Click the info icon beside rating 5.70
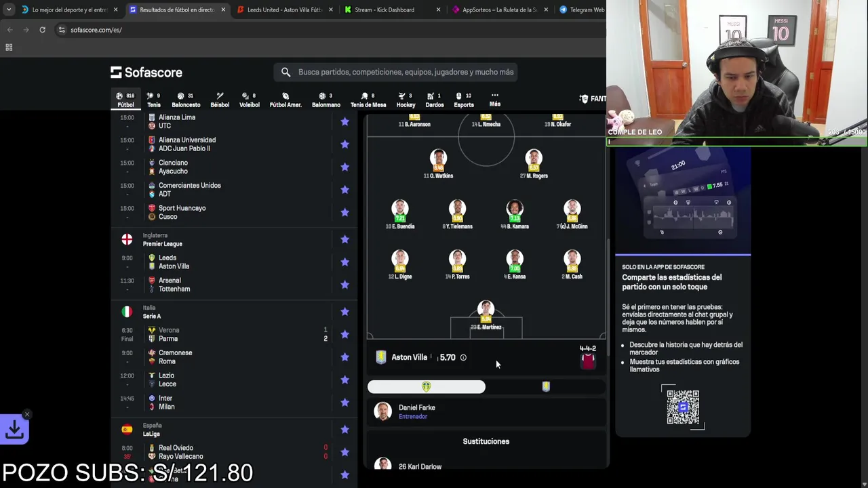Viewport: 868px width, 488px height. (x=463, y=357)
